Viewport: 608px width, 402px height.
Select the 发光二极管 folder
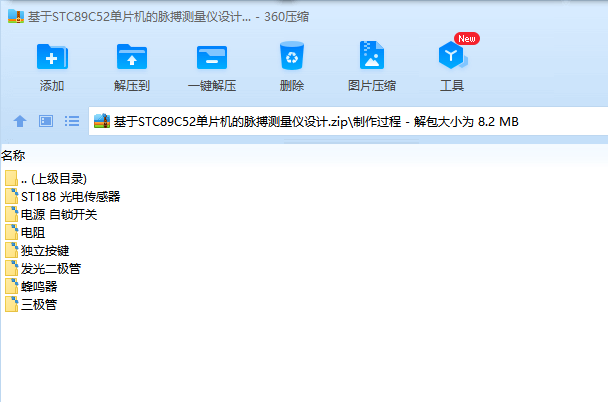pyautogui.click(x=51, y=268)
